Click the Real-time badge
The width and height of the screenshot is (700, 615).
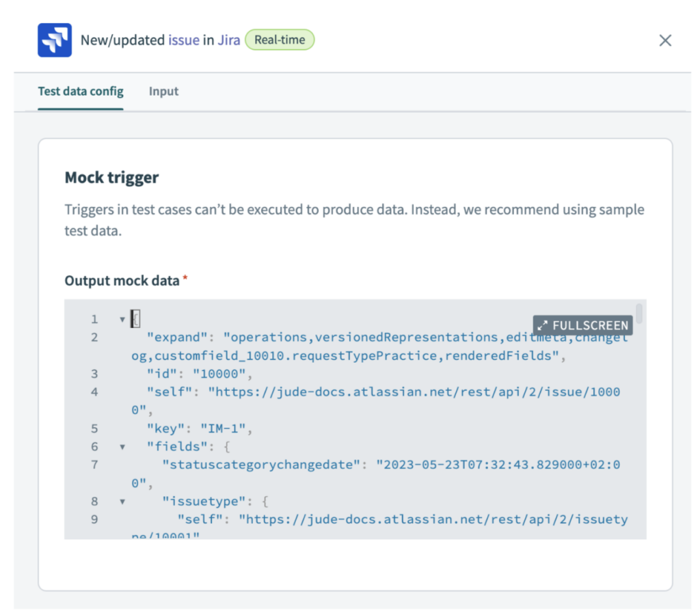click(279, 40)
